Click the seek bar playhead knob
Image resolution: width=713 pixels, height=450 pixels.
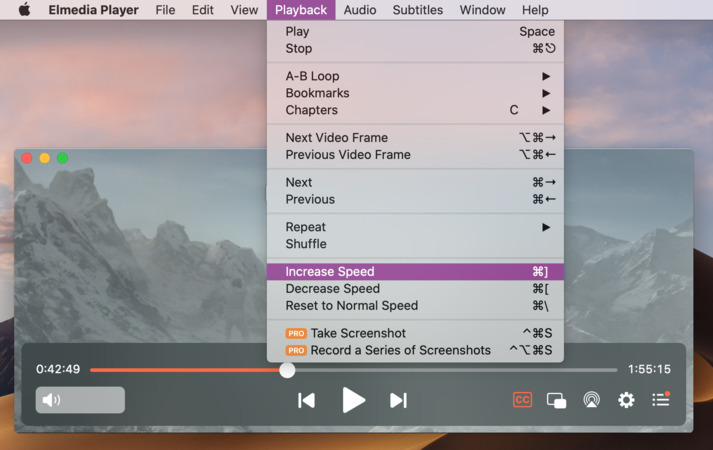coord(287,370)
